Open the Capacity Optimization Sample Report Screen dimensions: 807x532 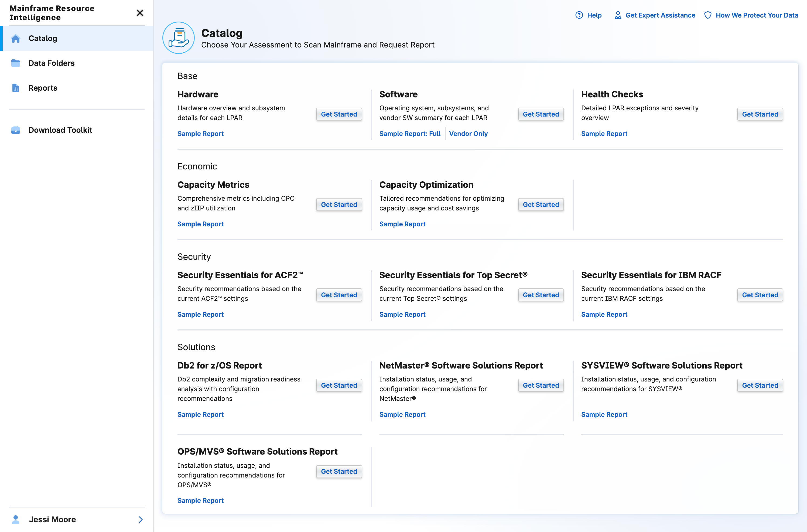402,224
